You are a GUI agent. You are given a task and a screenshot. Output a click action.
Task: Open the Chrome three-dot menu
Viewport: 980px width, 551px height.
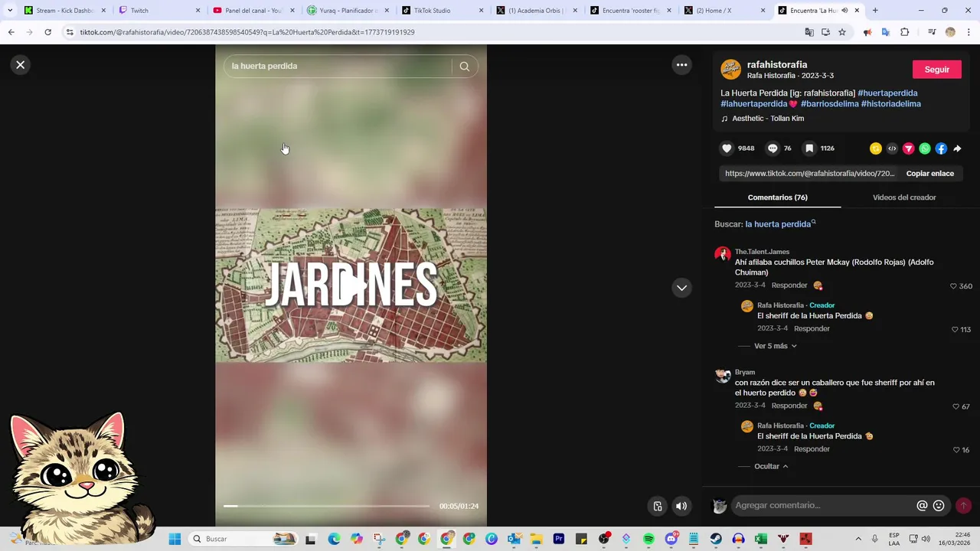coord(969,32)
